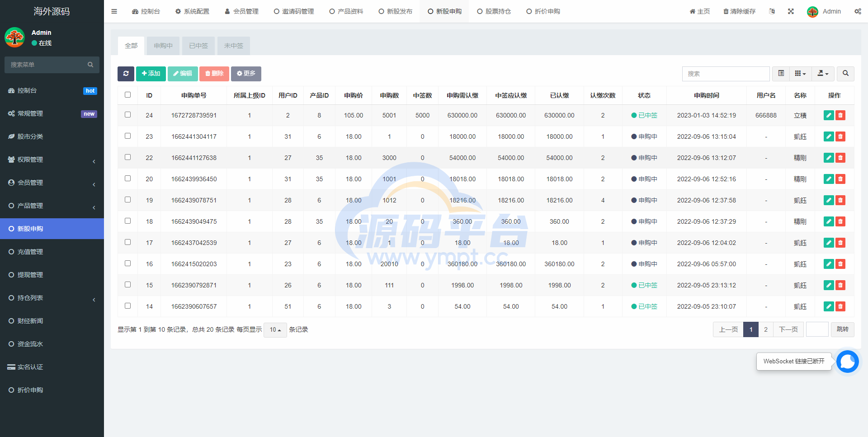Open the language switch icon in top bar
868x437 pixels.
point(772,11)
